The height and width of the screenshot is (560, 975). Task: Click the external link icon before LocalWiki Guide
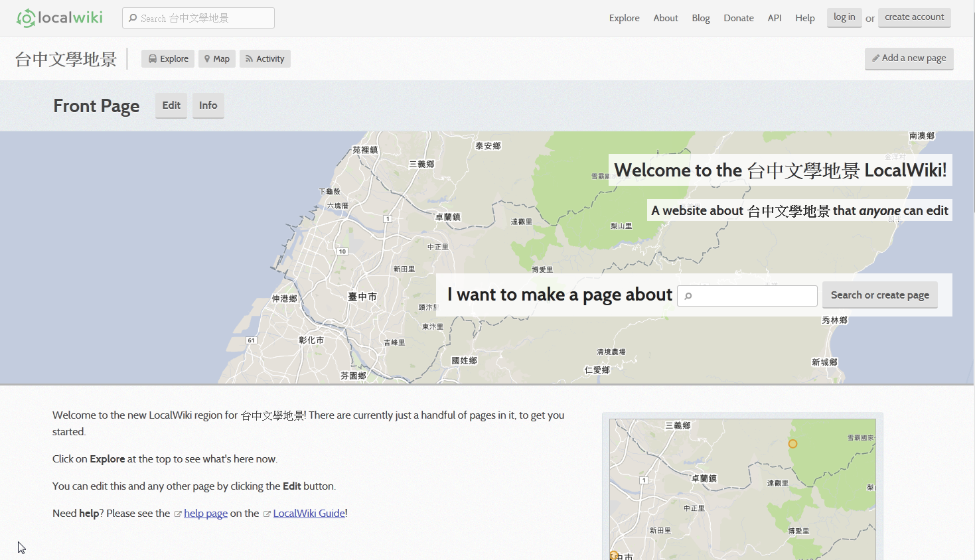click(x=267, y=514)
